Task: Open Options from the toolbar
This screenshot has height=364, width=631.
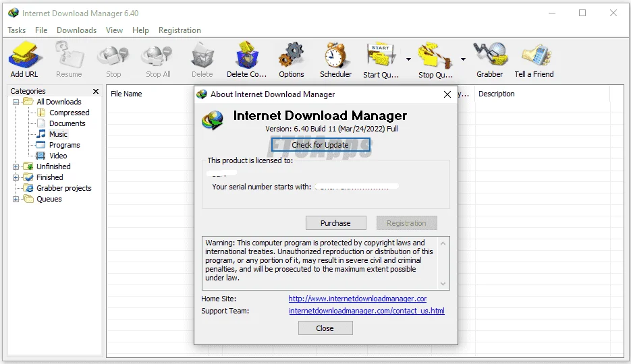Action: [x=291, y=55]
